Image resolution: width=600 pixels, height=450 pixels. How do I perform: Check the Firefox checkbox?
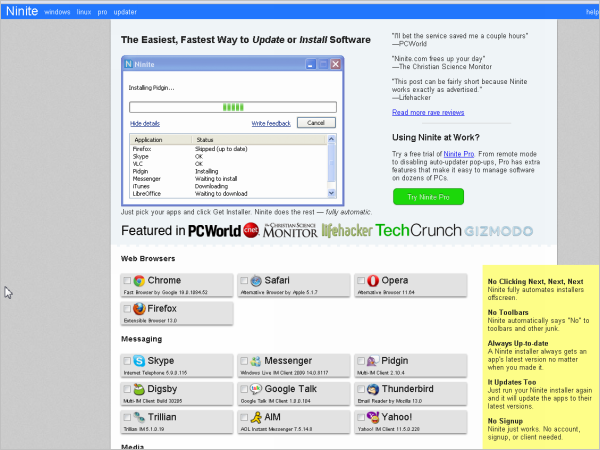[x=127, y=308]
